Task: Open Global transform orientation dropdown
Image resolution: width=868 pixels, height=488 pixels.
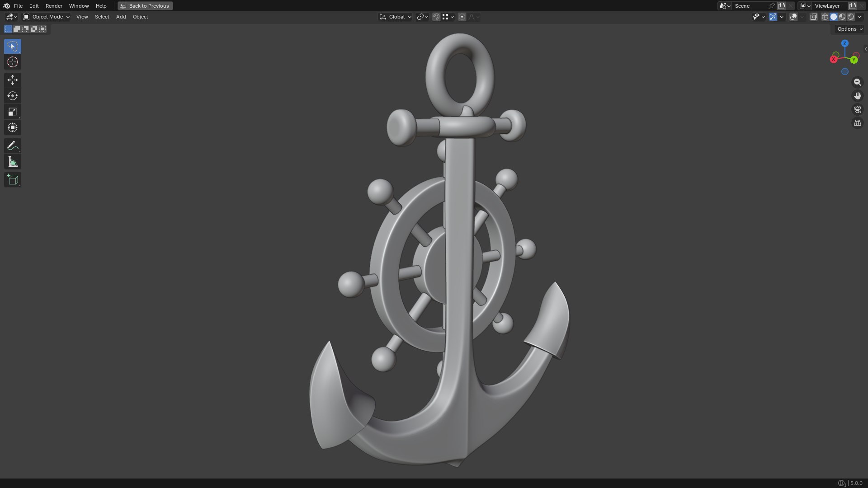Action: [x=395, y=17]
